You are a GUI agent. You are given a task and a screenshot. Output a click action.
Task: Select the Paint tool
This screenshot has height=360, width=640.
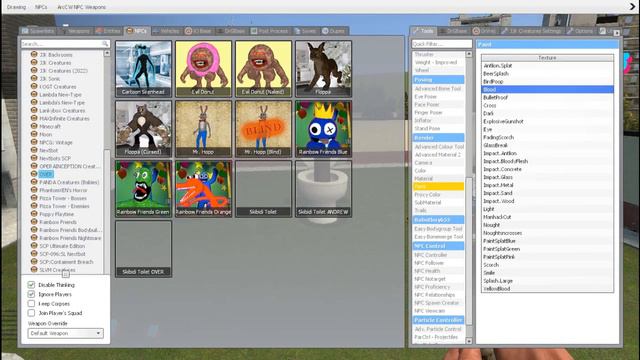438,187
